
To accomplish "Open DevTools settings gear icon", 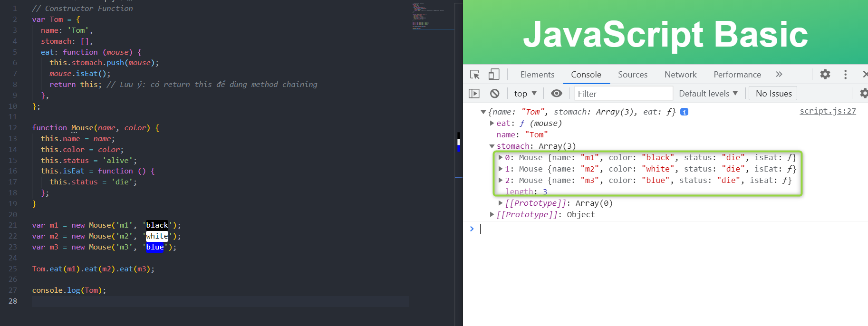I will (825, 74).
